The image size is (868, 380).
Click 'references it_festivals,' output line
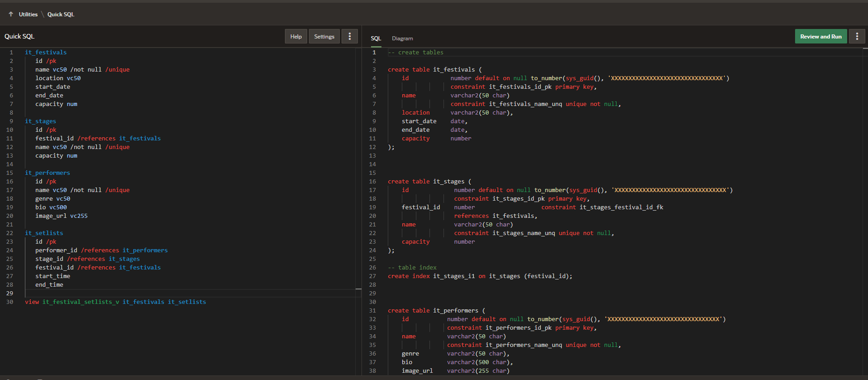point(496,216)
